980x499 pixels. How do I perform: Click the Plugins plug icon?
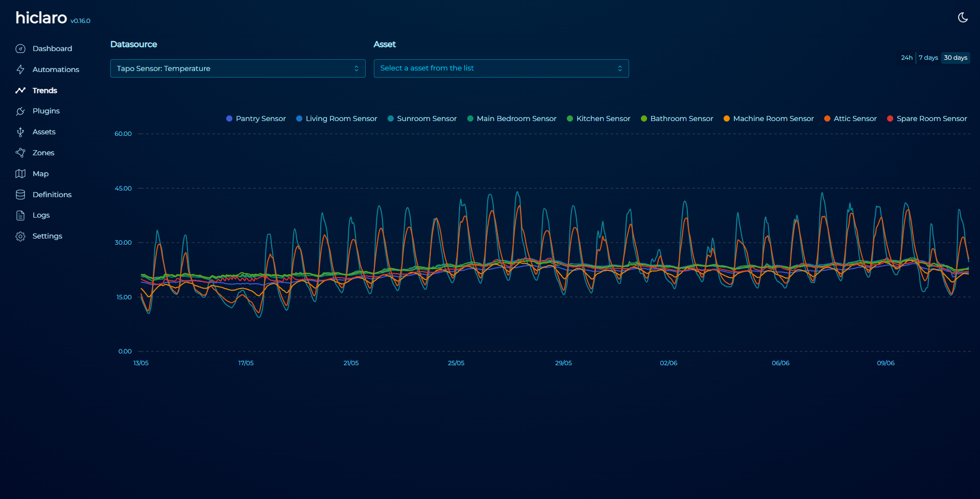[20, 111]
